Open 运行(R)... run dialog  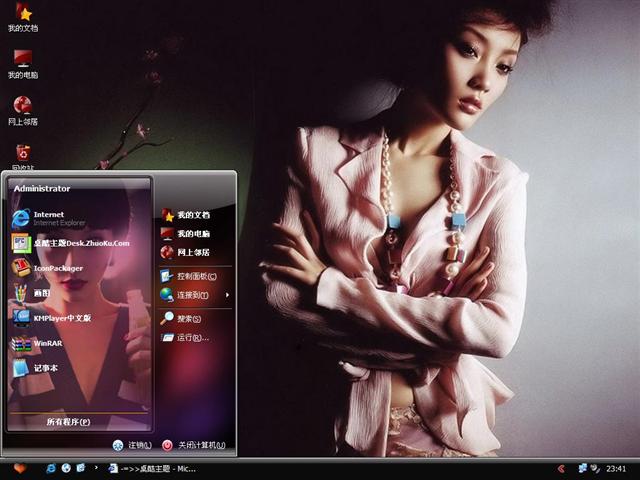point(185,338)
